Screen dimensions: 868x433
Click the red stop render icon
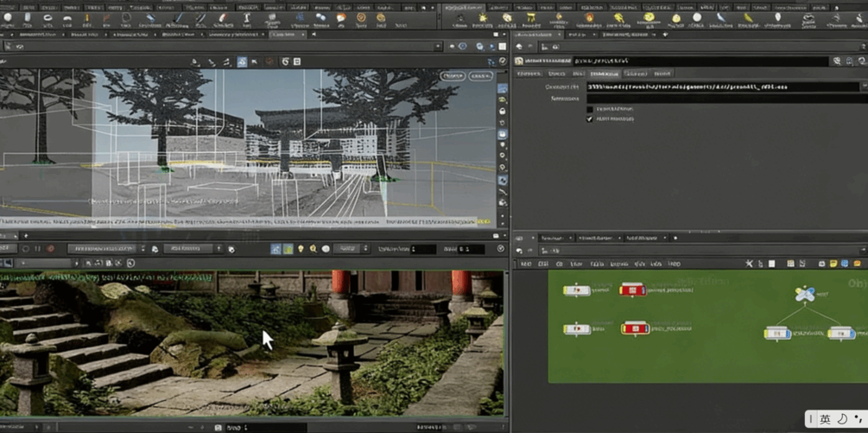pos(51,249)
